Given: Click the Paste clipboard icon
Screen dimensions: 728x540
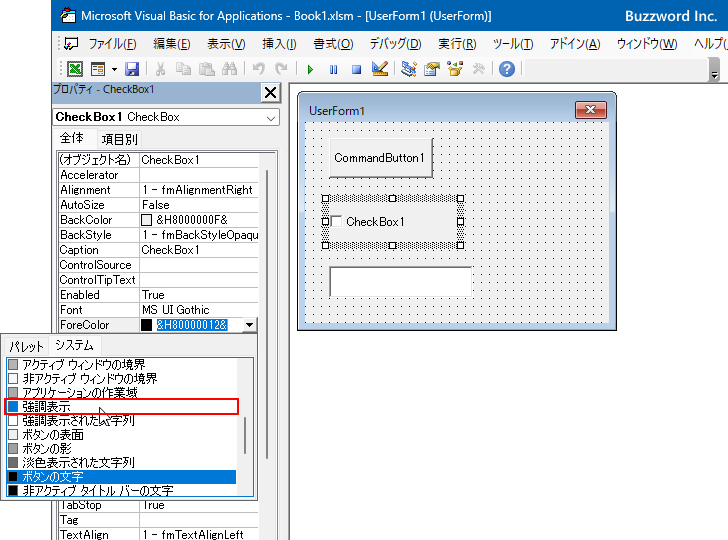Looking at the screenshot, I should (207, 69).
